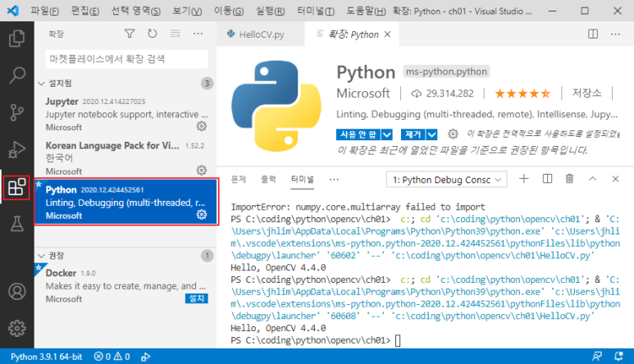Maximize terminal panel with up chevron
The width and height of the screenshot is (634, 364).
pyautogui.click(x=592, y=179)
